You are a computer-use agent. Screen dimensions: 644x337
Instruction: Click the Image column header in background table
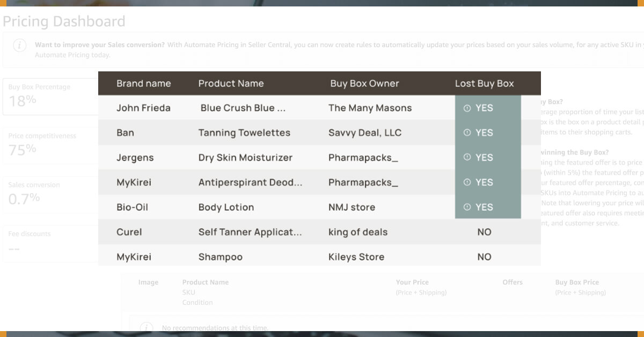coord(148,282)
